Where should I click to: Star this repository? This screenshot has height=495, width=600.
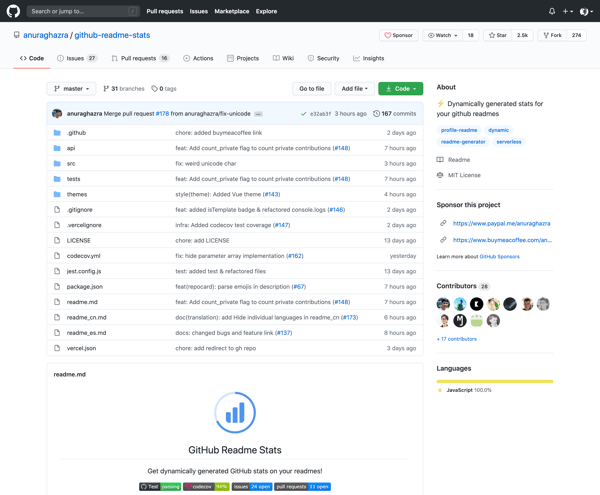point(497,35)
